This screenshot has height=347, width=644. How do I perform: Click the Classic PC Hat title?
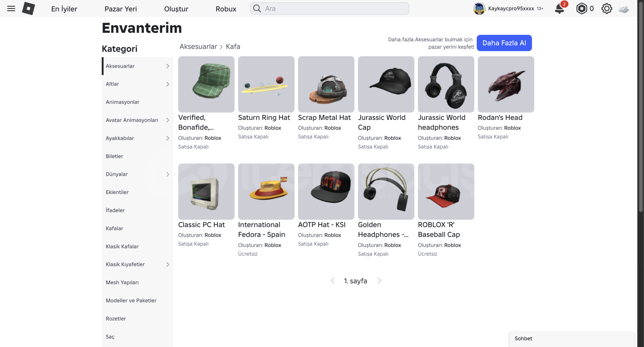pos(201,225)
